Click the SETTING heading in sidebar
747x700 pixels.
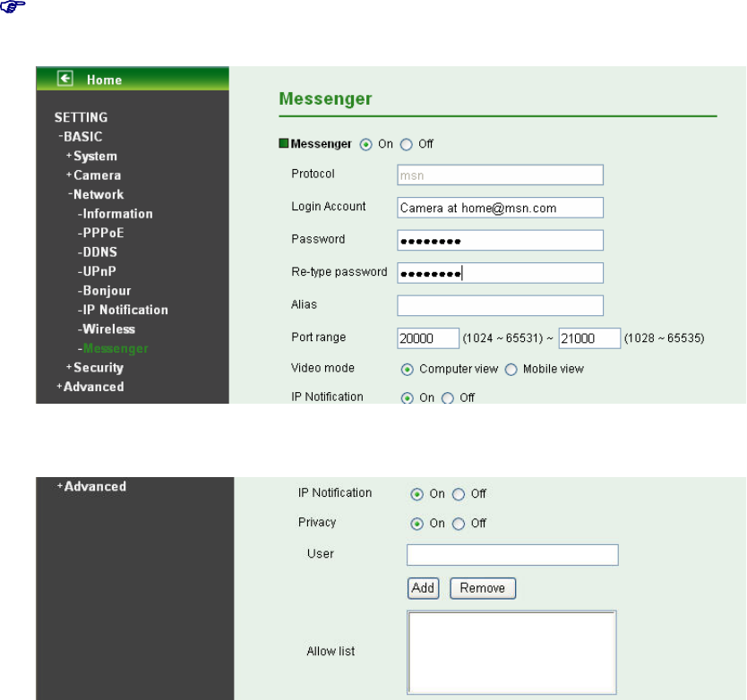coord(81,117)
